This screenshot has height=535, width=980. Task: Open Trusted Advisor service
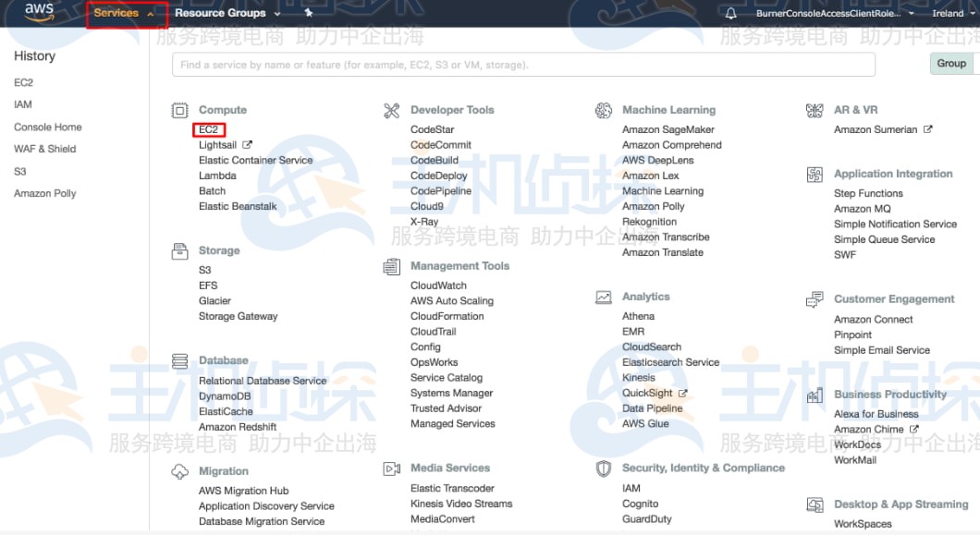[x=447, y=408]
